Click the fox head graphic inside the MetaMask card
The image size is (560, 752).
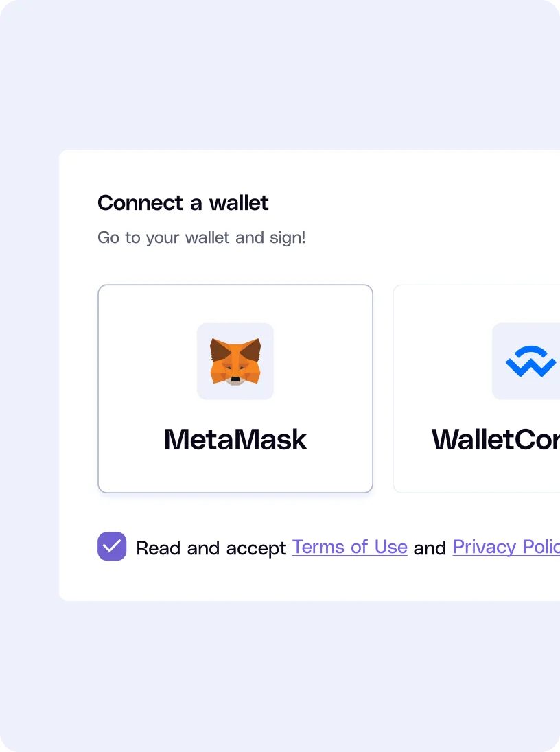coord(235,361)
